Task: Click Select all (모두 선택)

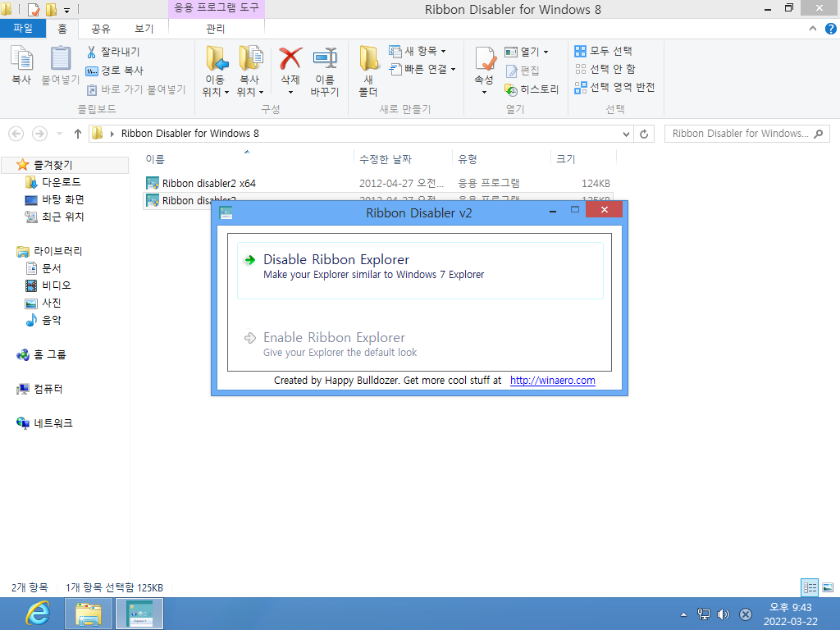Action: pos(603,51)
